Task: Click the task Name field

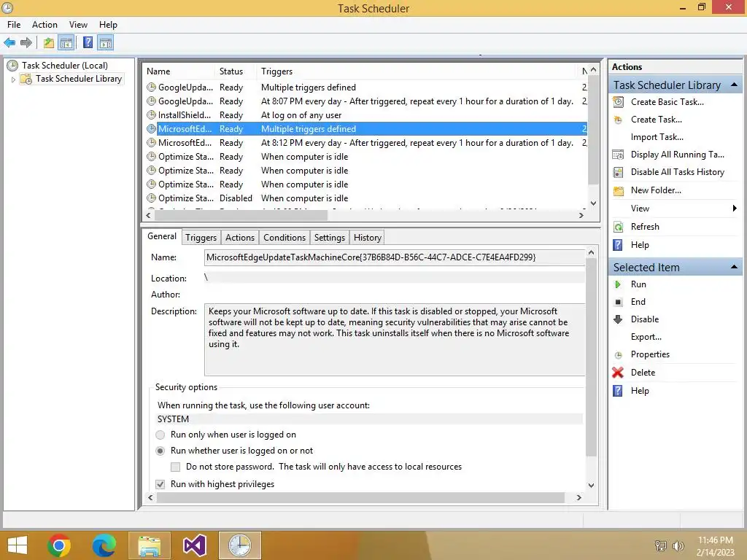Action: point(395,257)
